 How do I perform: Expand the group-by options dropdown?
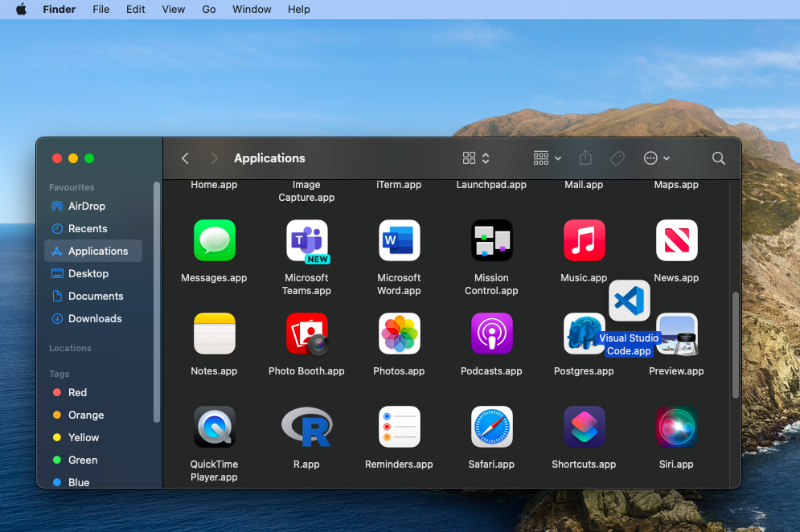tap(547, 158)
